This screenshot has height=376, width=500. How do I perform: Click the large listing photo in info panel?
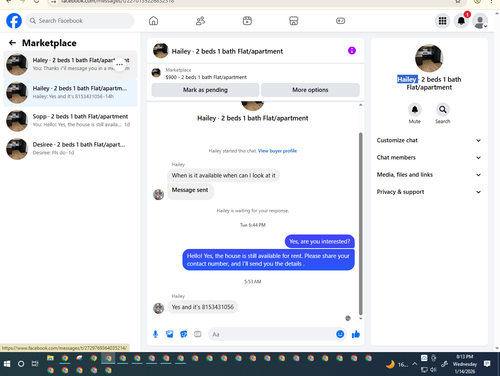click(x=429, y=58)
